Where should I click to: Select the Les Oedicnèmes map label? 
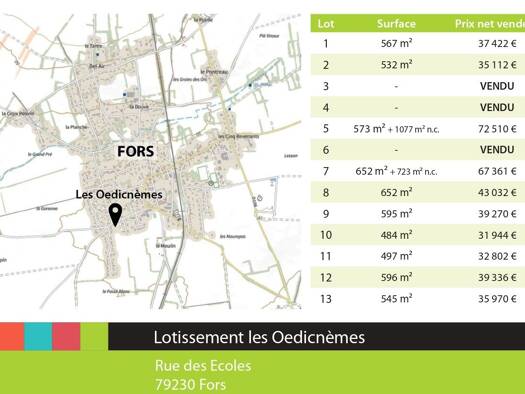click(119, 194)
